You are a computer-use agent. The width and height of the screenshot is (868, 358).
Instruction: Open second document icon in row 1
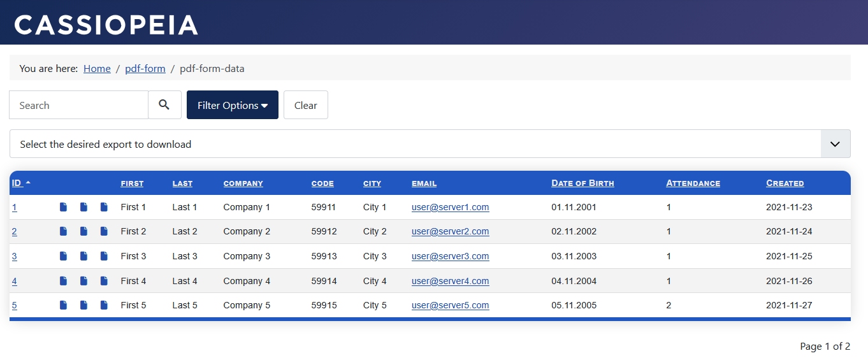(x=83, y=207)
